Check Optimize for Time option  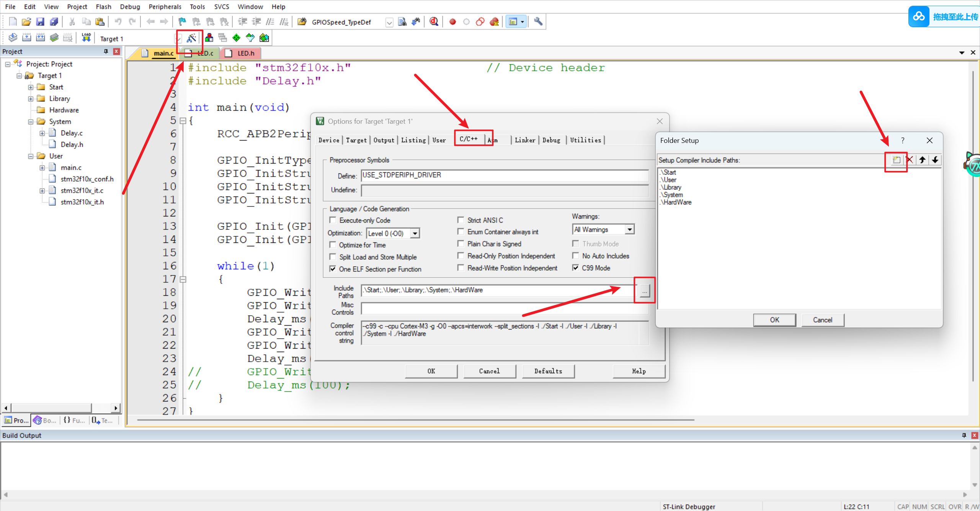coord(333,245)
